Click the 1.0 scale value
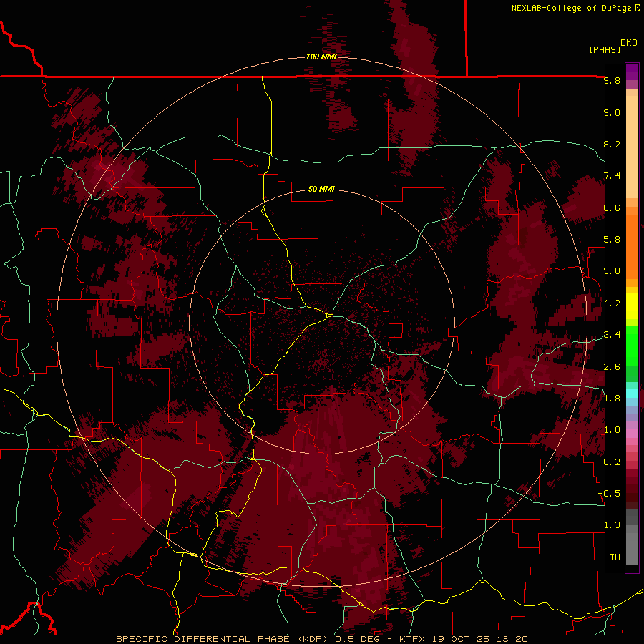The height and width of the screenshot is (644, 644). coord(612,430)
